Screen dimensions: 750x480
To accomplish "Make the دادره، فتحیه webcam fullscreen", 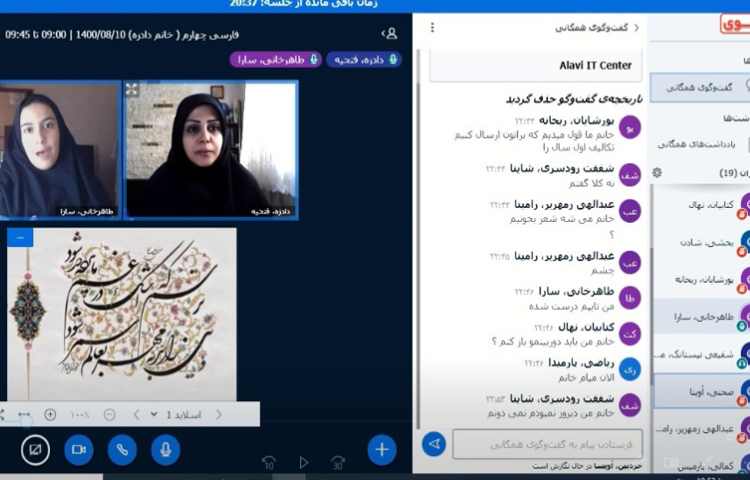I will pos(132,90).
